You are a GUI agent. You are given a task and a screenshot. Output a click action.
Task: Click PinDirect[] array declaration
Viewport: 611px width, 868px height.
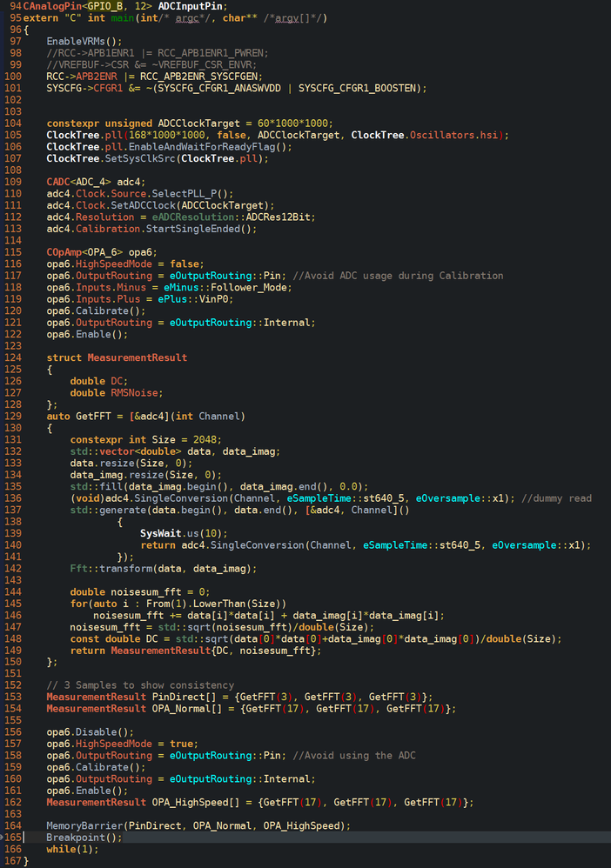tap(186, 697)
